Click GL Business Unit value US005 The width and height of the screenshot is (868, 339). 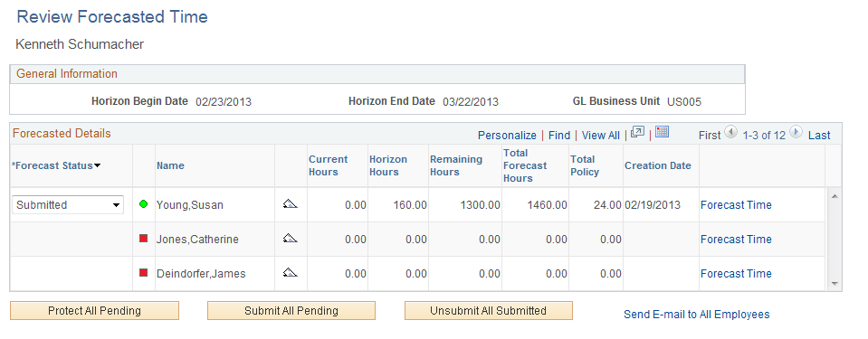(x=684, y=102)
